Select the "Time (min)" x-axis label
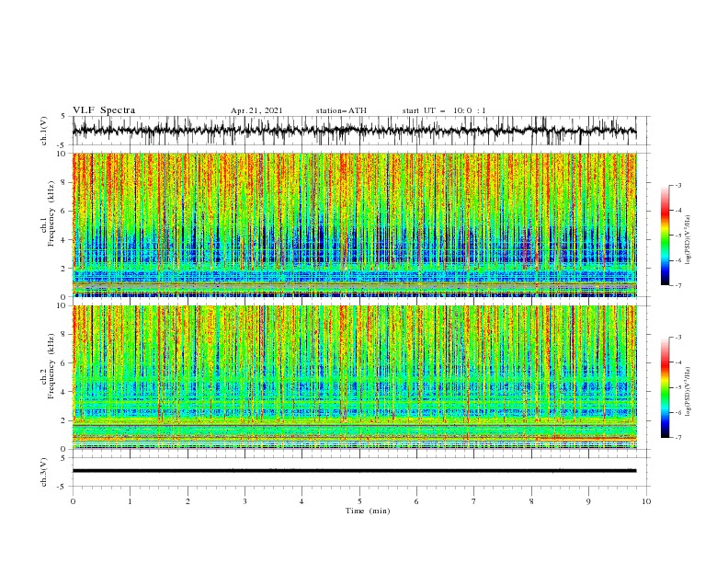The image size is (728, 563). point(368,511)
